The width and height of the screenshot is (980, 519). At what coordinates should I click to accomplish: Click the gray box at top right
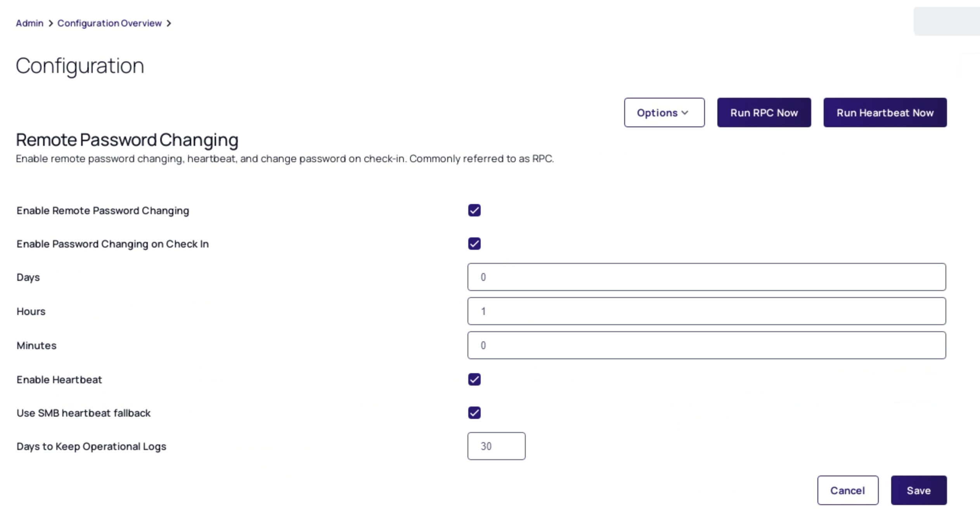tap(947, 21)
